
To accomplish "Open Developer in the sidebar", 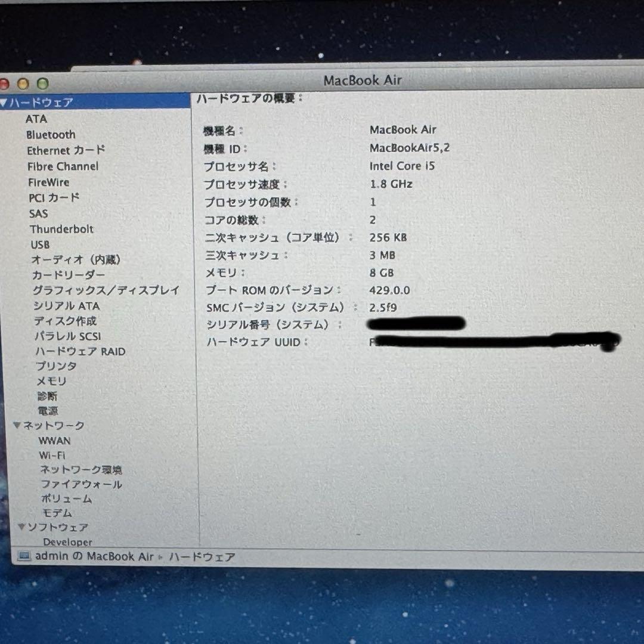I will [68, 542].
